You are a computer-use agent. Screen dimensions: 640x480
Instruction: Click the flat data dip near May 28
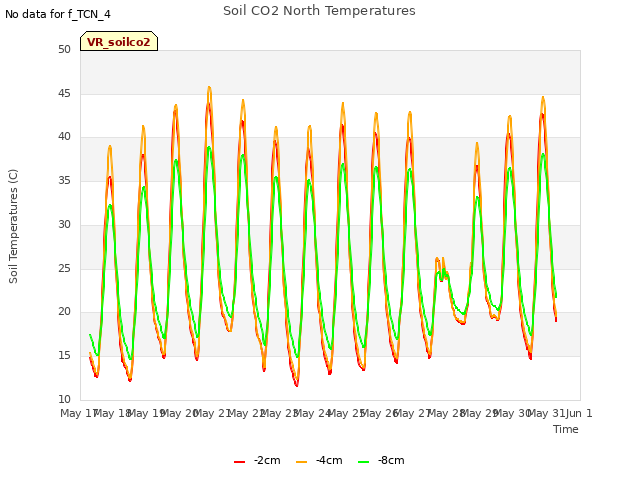click(462, 322)
